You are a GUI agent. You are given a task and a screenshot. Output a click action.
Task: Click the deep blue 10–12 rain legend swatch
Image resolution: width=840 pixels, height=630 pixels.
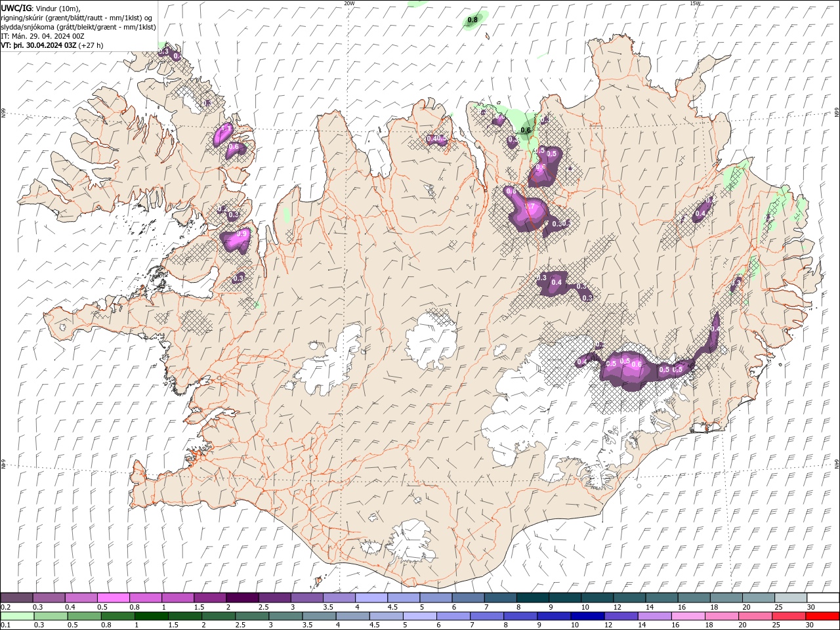588,616
